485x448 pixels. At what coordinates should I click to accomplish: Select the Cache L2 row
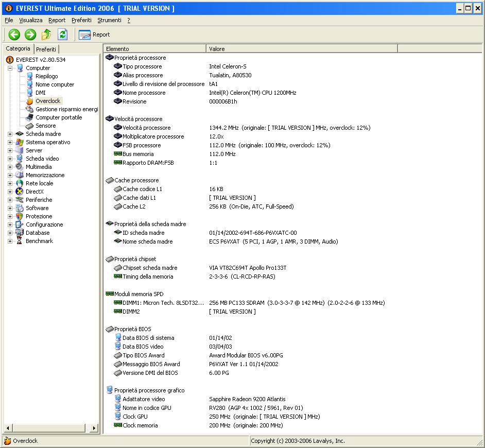click(204, 206)
